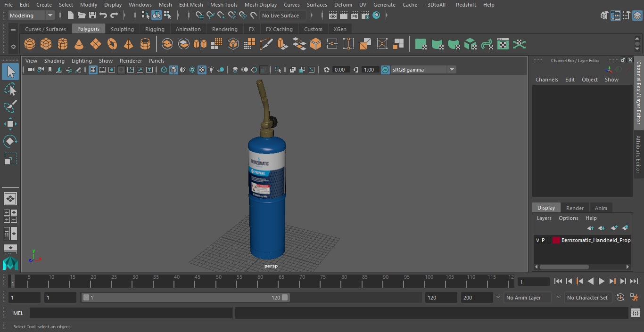Switch to the Rigging shelf tab

155,29
